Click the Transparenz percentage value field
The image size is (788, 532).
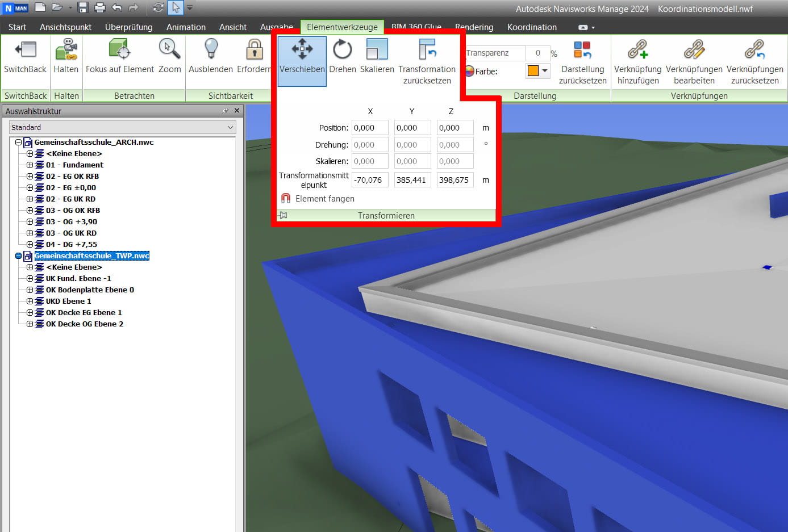click(x=537, y=53)
